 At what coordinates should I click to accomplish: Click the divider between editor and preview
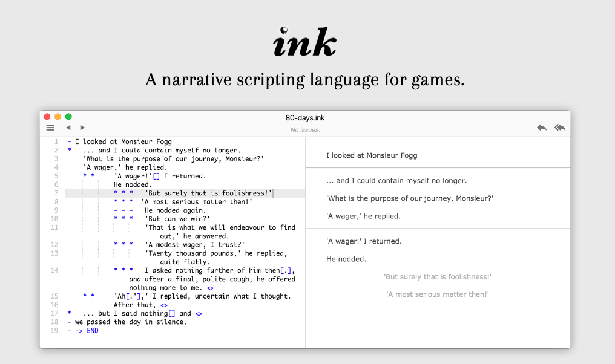point(305,242)
